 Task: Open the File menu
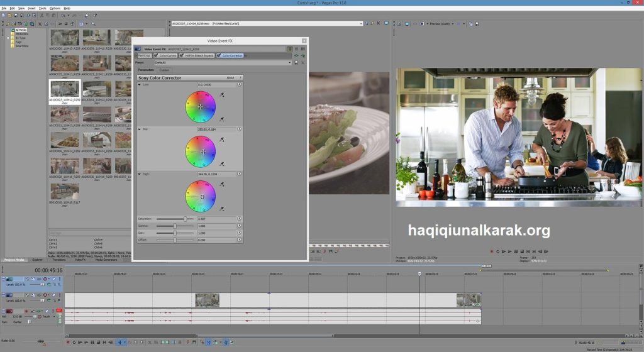point(4,8)
